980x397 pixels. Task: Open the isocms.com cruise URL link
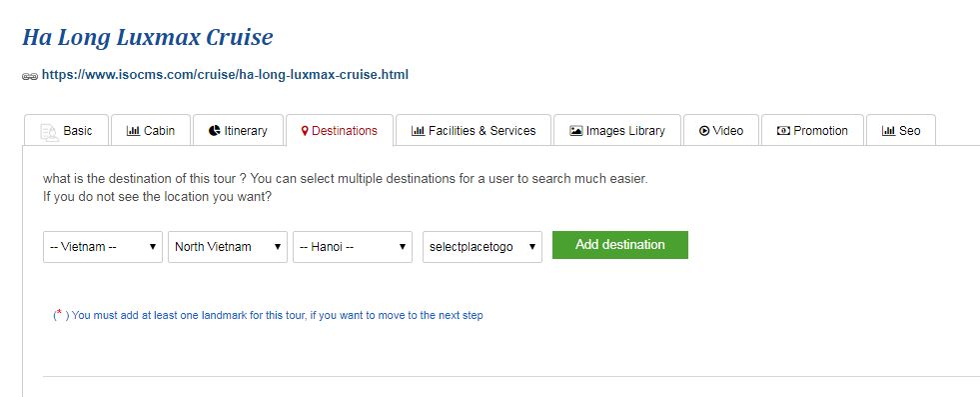(225, 75)
